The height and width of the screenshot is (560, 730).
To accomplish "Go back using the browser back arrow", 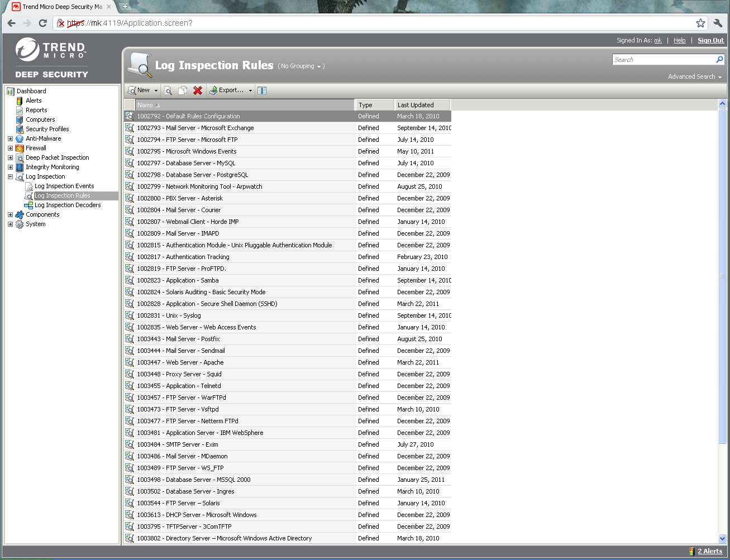I will tap(11, 23).
